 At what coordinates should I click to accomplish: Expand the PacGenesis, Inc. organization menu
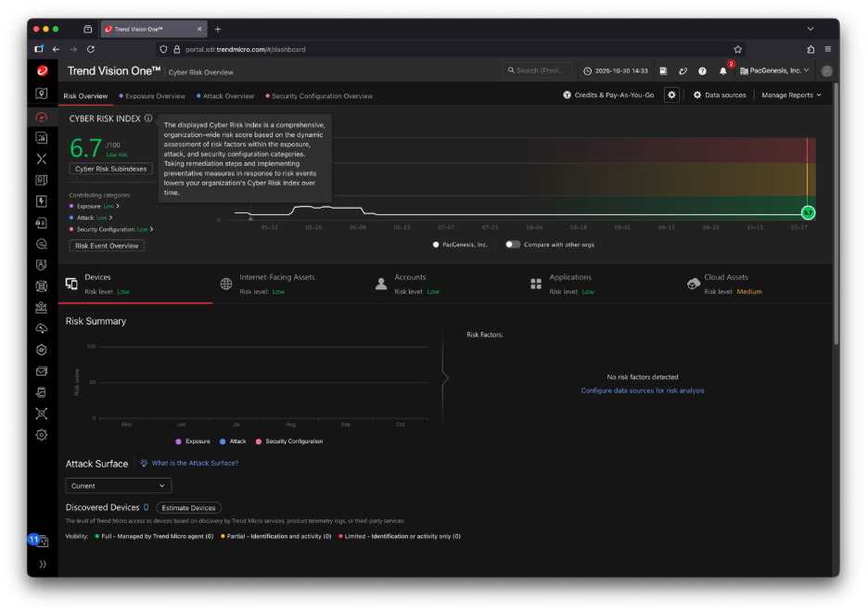pos(774,70)
